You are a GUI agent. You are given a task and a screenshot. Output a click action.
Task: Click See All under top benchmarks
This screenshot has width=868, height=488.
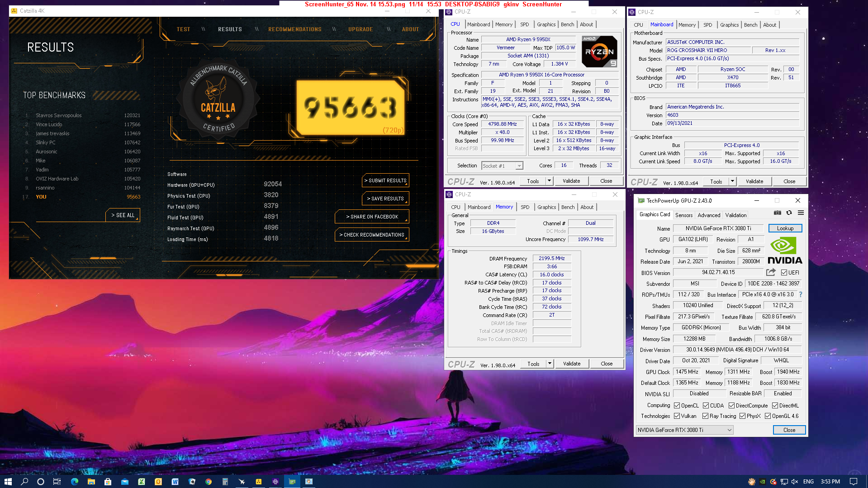[x=123, y=215]
